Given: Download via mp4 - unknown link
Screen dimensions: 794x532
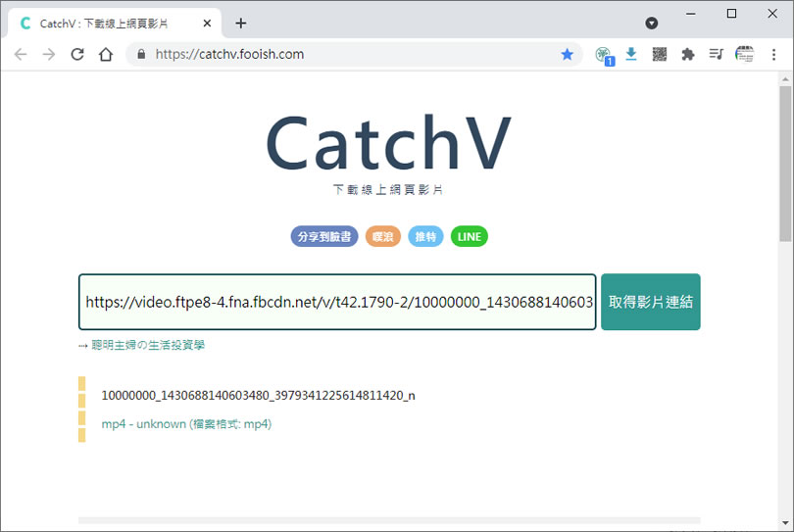Looking at the screenshot, I should 186,424.
